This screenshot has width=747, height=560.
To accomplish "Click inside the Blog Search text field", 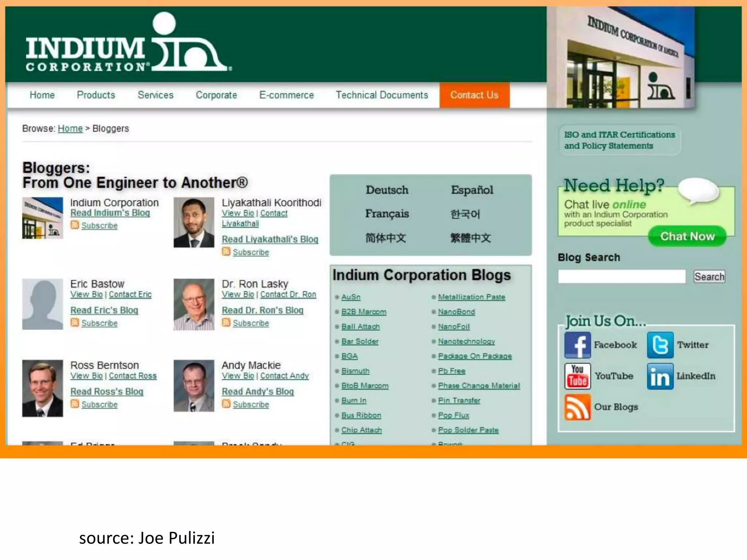I will tap(622, 276).
